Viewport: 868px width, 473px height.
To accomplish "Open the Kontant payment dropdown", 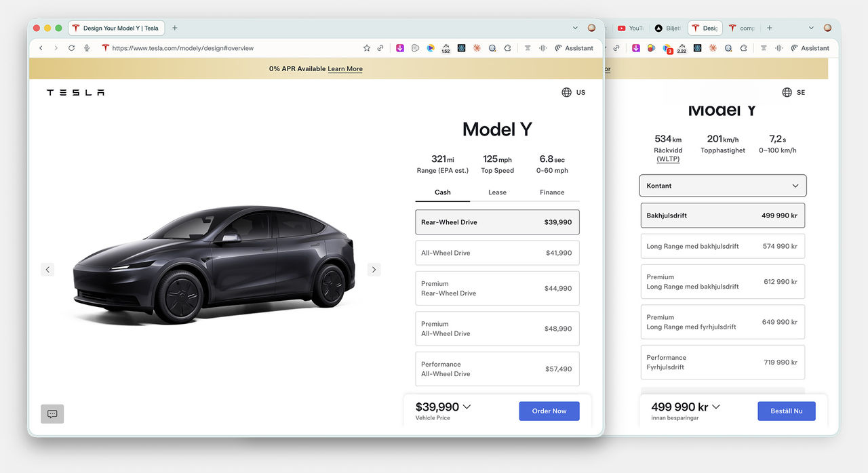I will [x=723, y=186].
